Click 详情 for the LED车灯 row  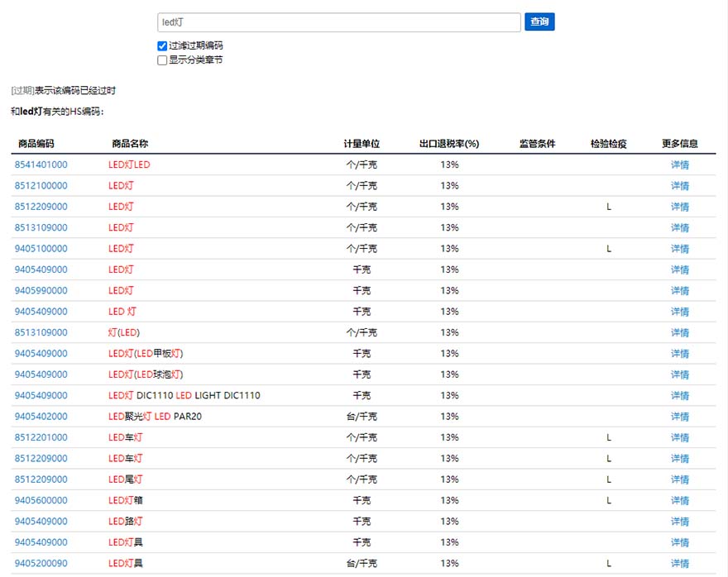(679, 437)
